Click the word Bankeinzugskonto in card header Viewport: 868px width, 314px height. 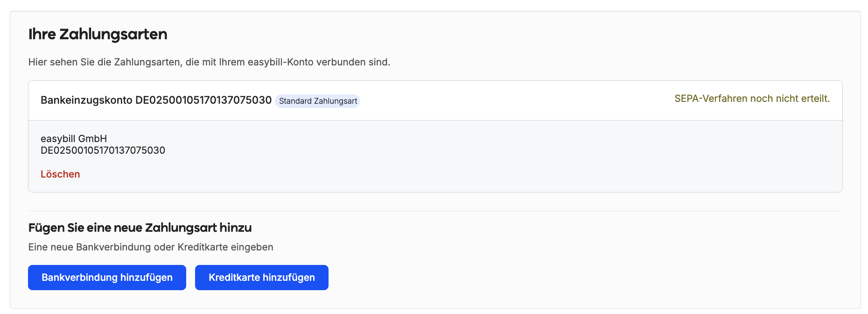click(86, 100)
